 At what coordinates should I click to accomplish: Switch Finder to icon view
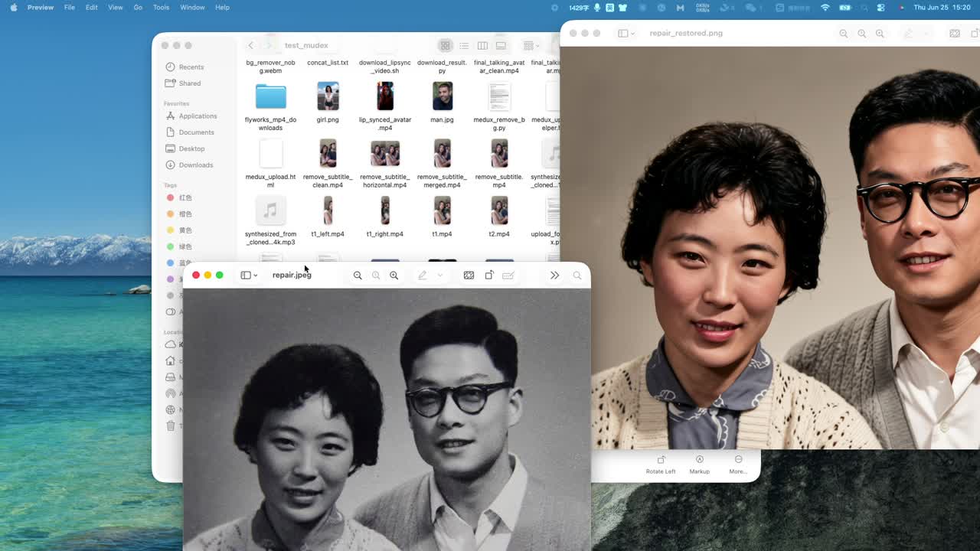(x=445, y=45)
